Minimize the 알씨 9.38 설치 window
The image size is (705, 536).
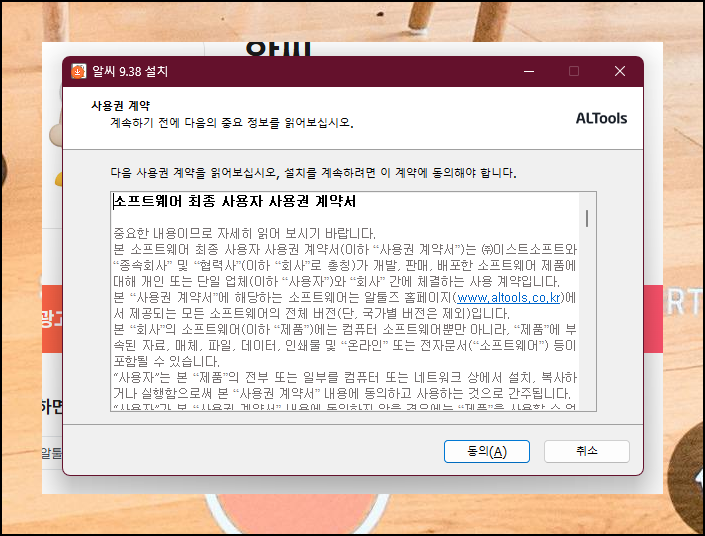click(529, 71)
